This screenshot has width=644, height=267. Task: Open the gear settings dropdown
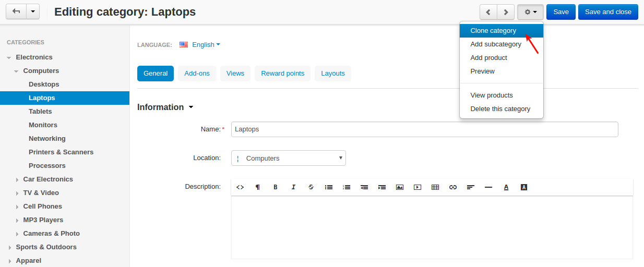[x=530, y=12]
